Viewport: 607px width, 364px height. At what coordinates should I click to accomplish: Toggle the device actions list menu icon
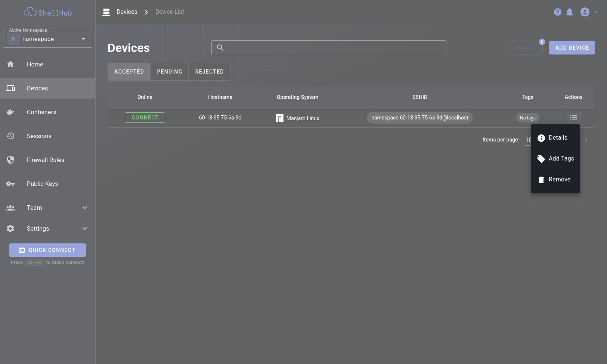573,118
